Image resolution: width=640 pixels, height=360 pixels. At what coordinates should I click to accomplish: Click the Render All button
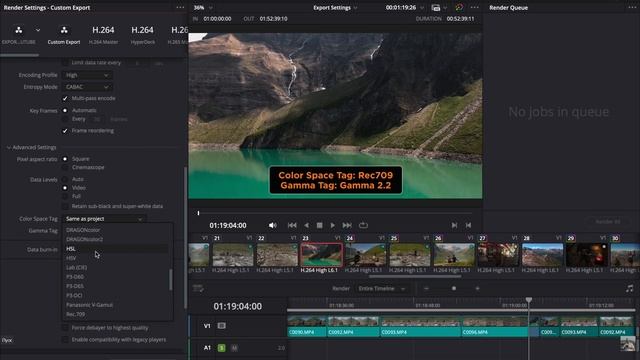coord(608,222)
